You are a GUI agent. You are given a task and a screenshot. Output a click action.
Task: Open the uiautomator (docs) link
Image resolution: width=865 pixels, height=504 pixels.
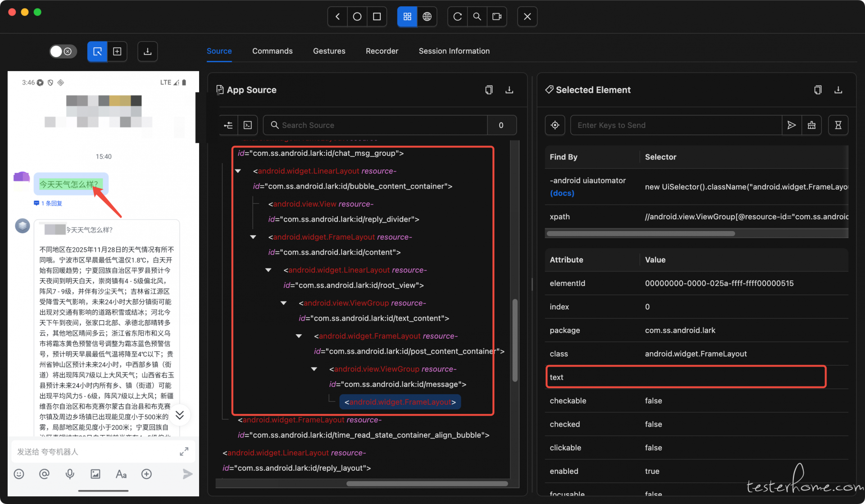pyautogui.click(x=562, y=193)
